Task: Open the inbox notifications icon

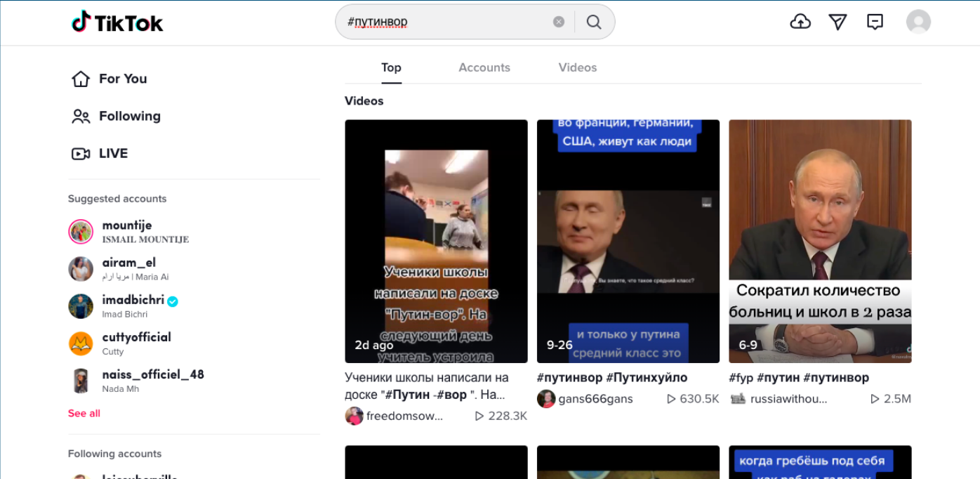Action: [x=875, y=22]
